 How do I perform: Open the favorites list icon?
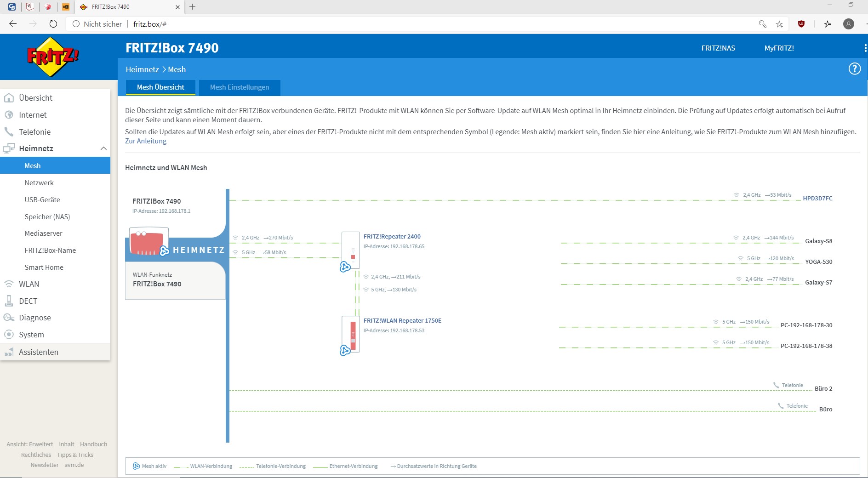point(828,24)
